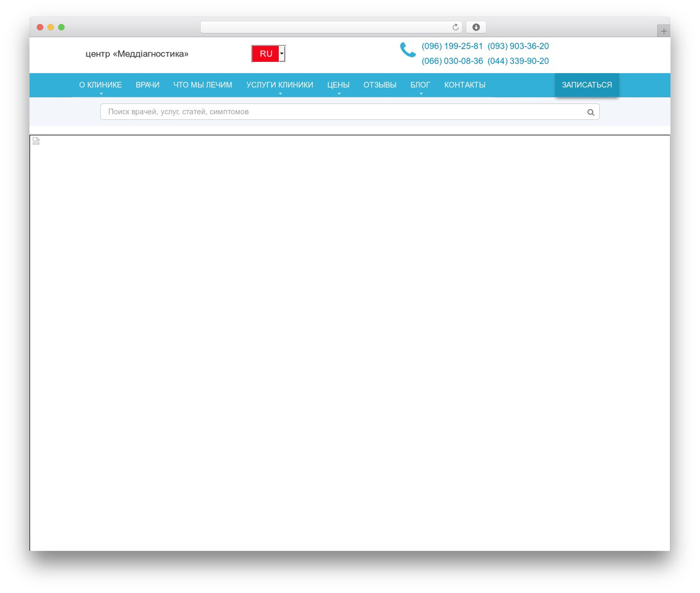
Task: Open a new browser tab with plus
Action: [663, 31]
